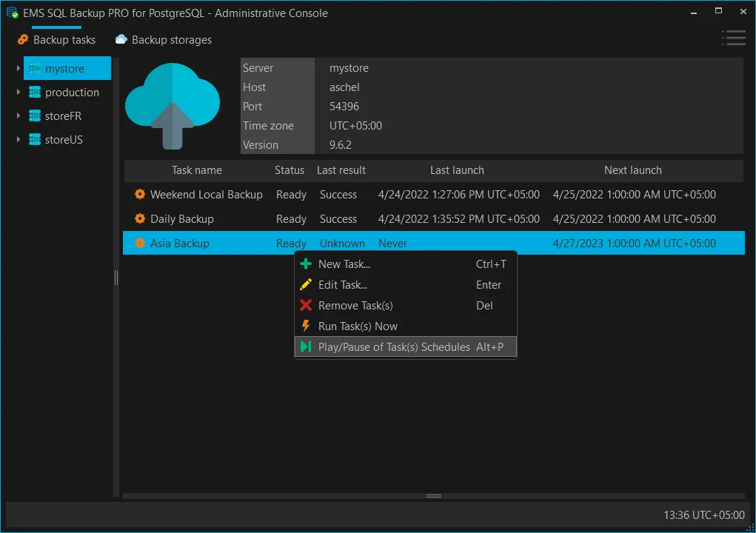Expand the storeFR server node

[18, 116]
